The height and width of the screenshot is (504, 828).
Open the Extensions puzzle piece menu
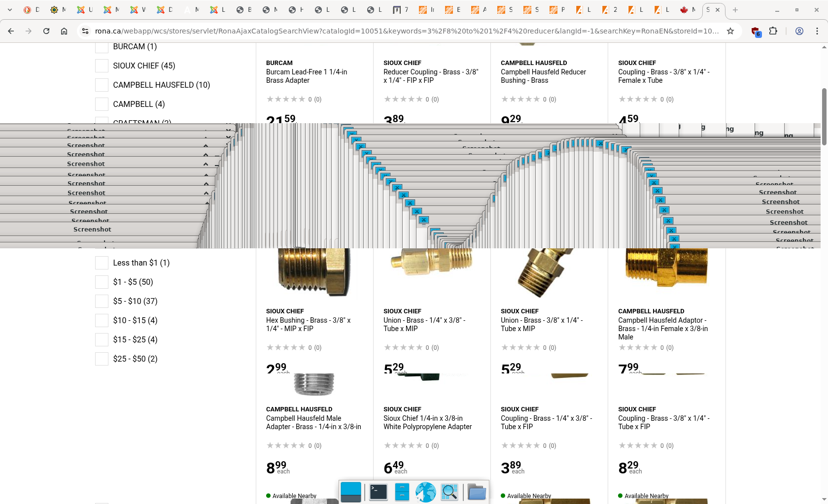pos(773,31)
